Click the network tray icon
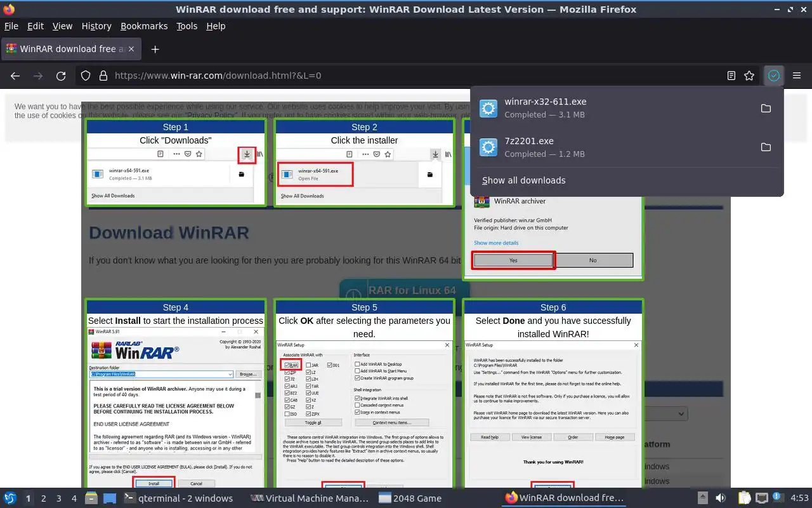The image size is (812, 508). pos(762,498)
